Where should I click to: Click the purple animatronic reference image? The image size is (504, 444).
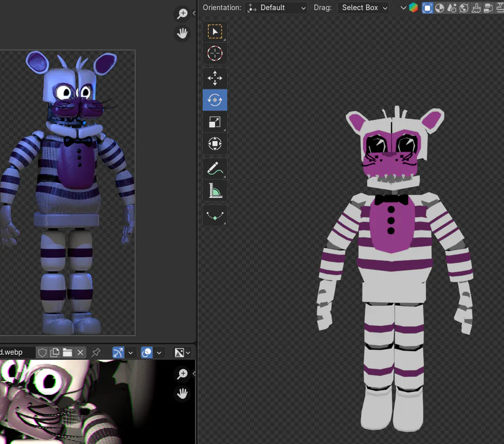pyautogui.click(x=68, y=192)
